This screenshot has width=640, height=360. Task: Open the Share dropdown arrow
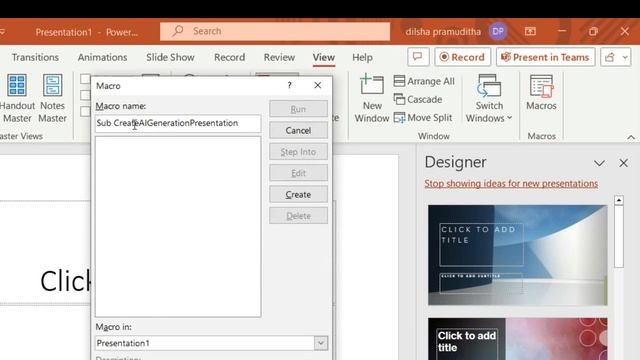point(625,57)
